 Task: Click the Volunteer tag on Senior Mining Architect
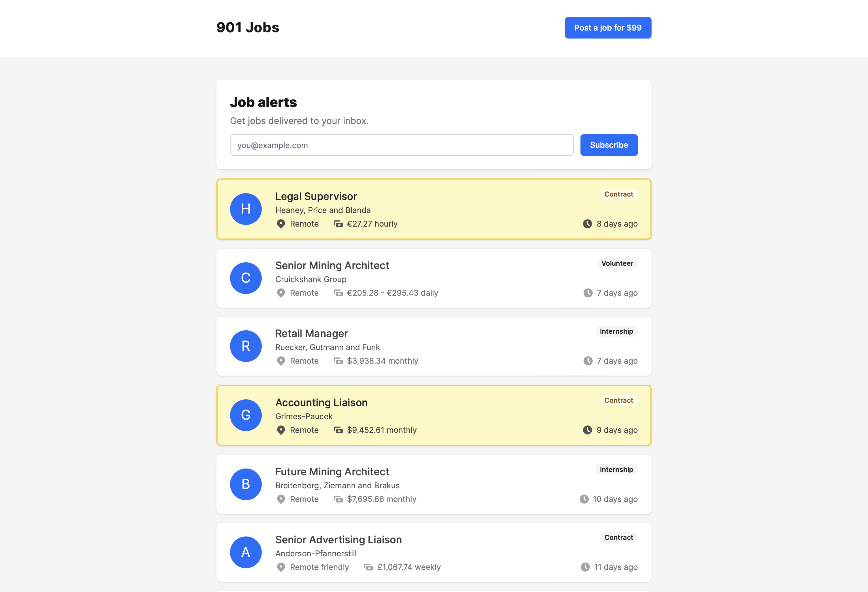[617, 263]
